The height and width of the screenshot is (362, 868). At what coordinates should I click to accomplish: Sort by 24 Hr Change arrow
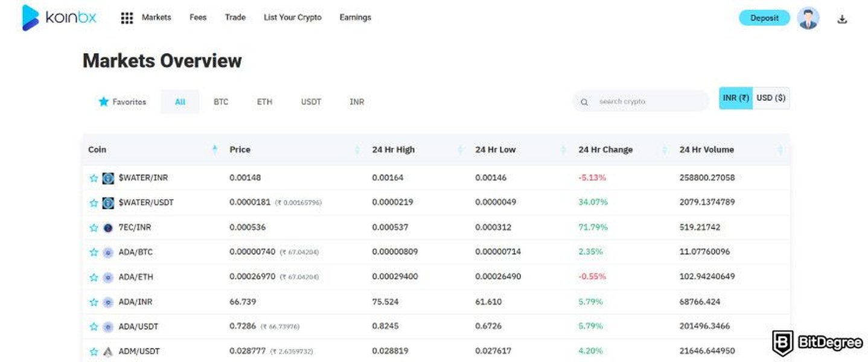665,150
